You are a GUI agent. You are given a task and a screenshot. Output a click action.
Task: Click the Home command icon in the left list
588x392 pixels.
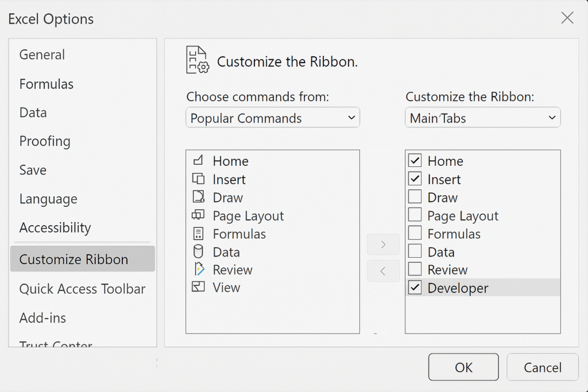(198, 160)
